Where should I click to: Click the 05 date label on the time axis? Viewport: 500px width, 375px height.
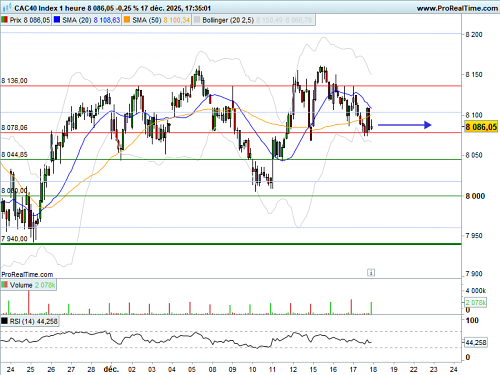[192, 369]
